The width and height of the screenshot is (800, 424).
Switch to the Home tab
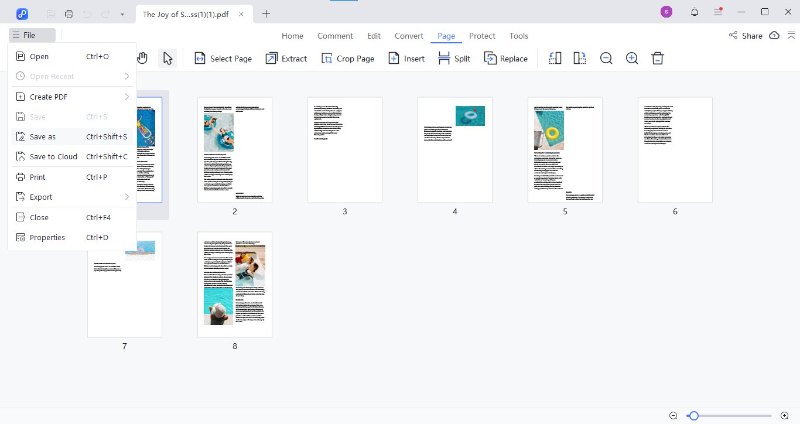292,36
